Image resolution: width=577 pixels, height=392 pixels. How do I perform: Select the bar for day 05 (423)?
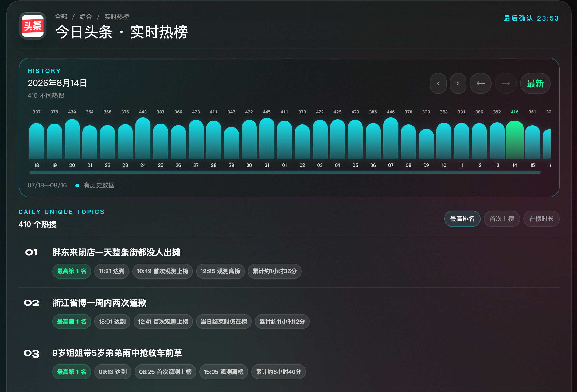355,139
